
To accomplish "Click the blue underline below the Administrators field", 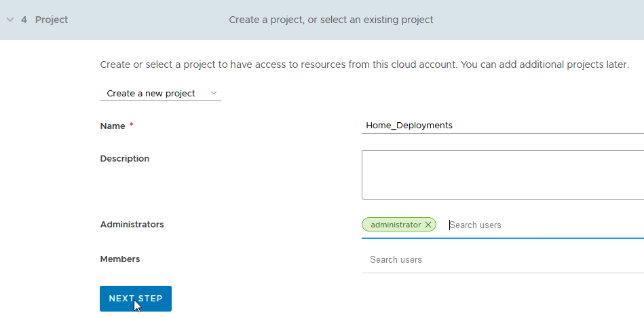I will (502, 238).
